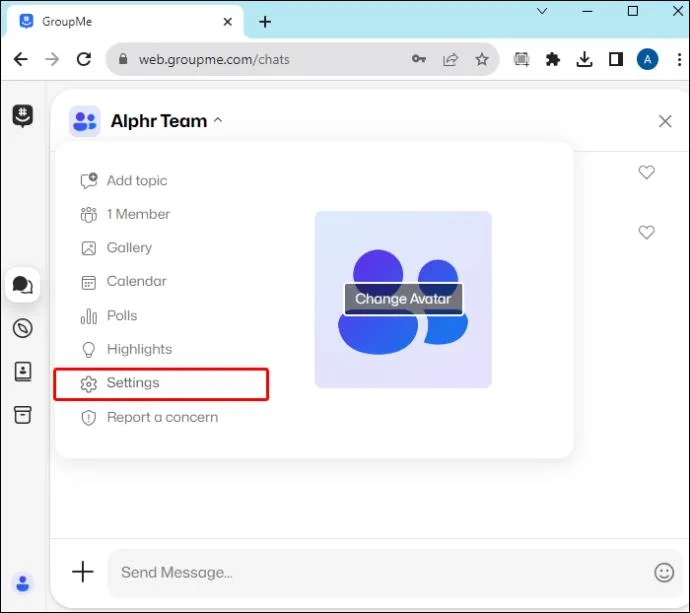Open saved passwords key icon

418,59
